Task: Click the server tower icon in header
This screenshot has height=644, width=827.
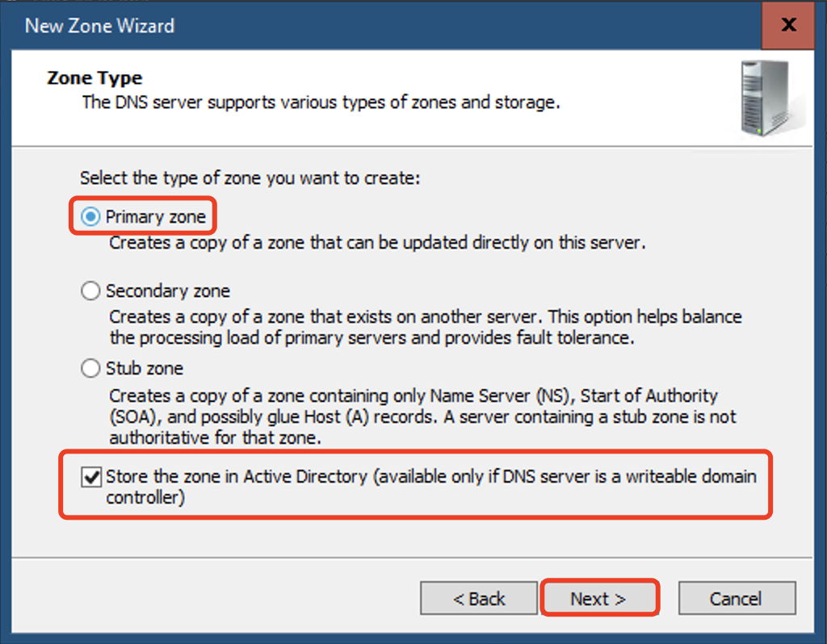Action: pos(768,98)
